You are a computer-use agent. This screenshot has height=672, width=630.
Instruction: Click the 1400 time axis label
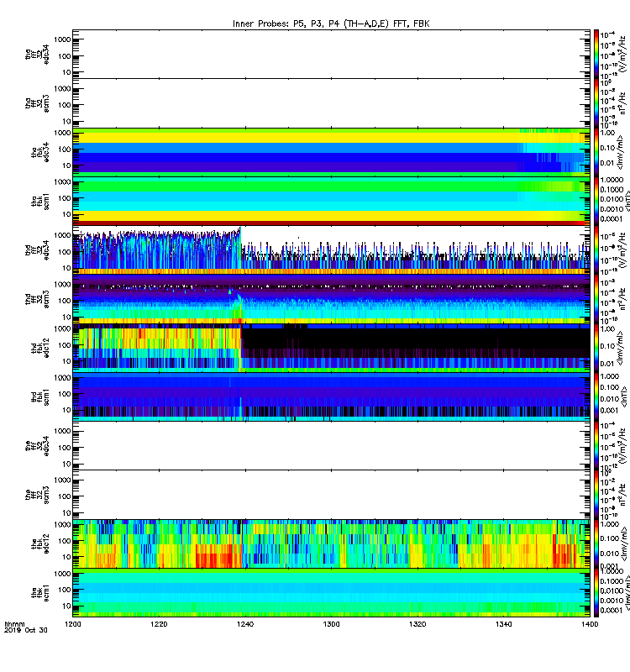click(x=590, y=624)
